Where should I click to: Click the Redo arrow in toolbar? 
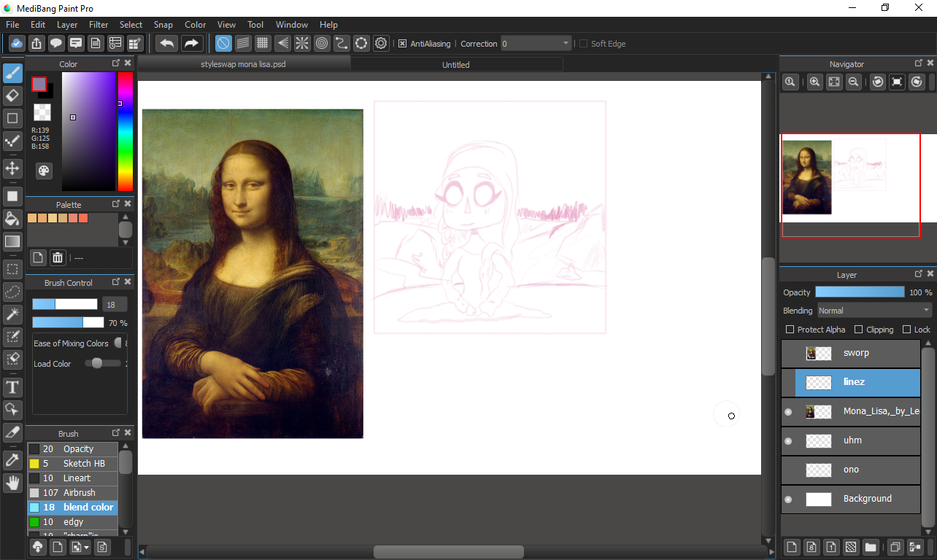(x=191, y=43)
